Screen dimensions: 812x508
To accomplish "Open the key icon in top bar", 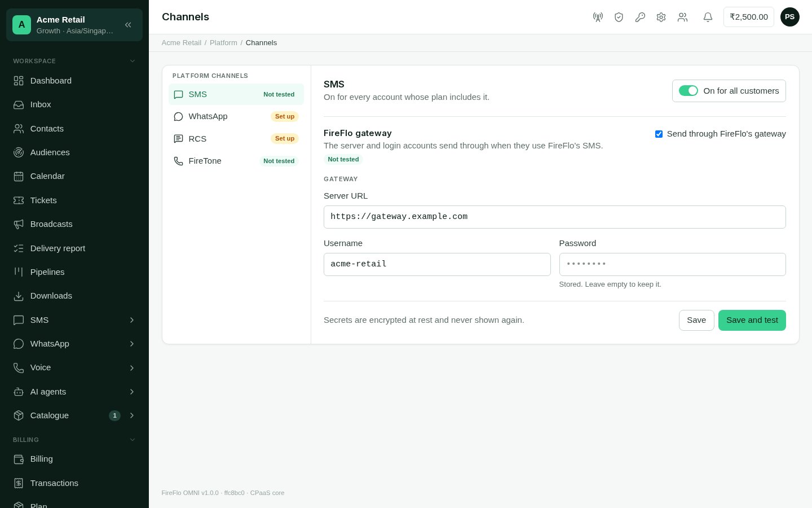I will [x=640, y=17].
